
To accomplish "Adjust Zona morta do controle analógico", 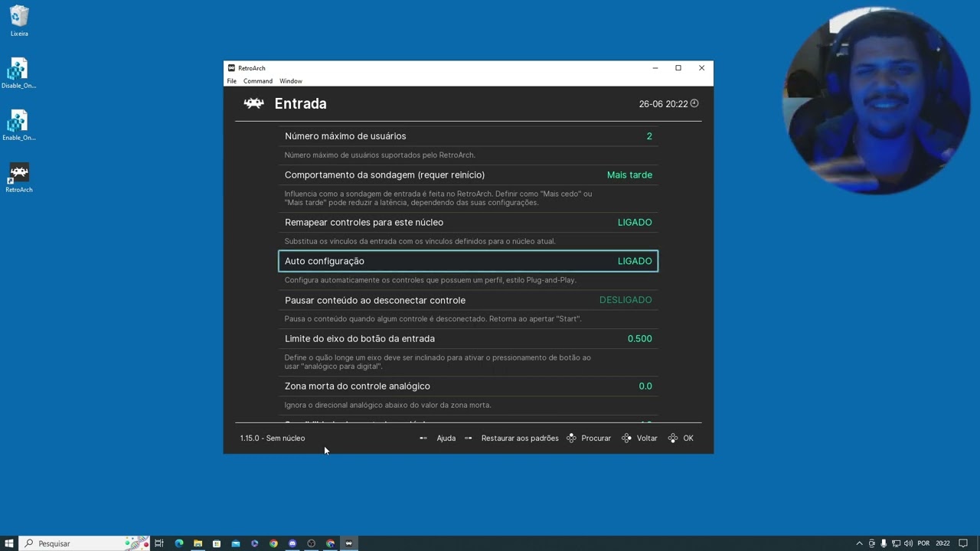I will point(468,386).
